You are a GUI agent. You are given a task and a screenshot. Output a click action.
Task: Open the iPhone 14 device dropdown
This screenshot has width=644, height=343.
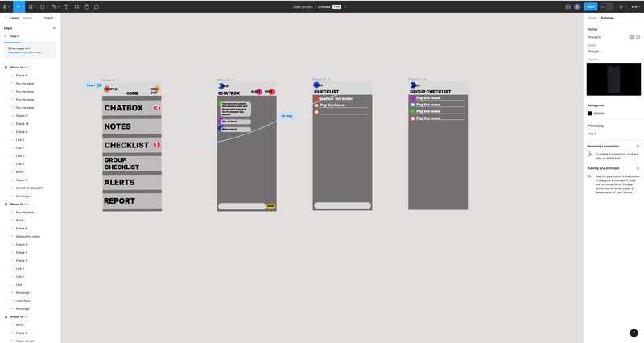coord(595,37)
